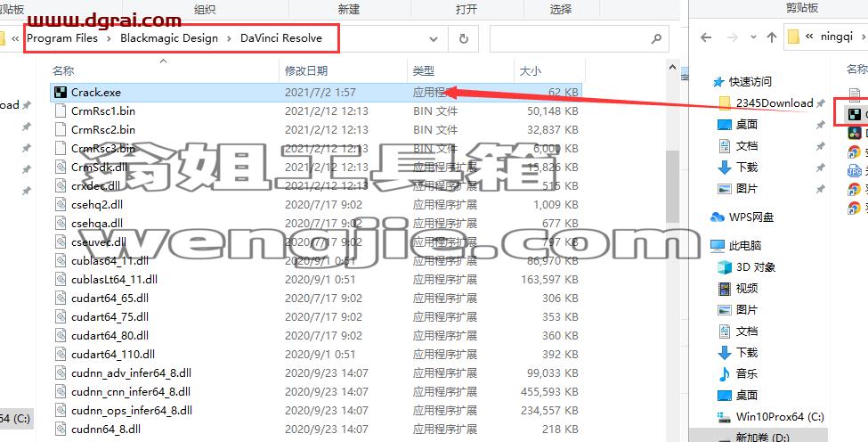868x442 pixels.
Task: Click the file list scrollbar up arrow
Action: (673, 68)
